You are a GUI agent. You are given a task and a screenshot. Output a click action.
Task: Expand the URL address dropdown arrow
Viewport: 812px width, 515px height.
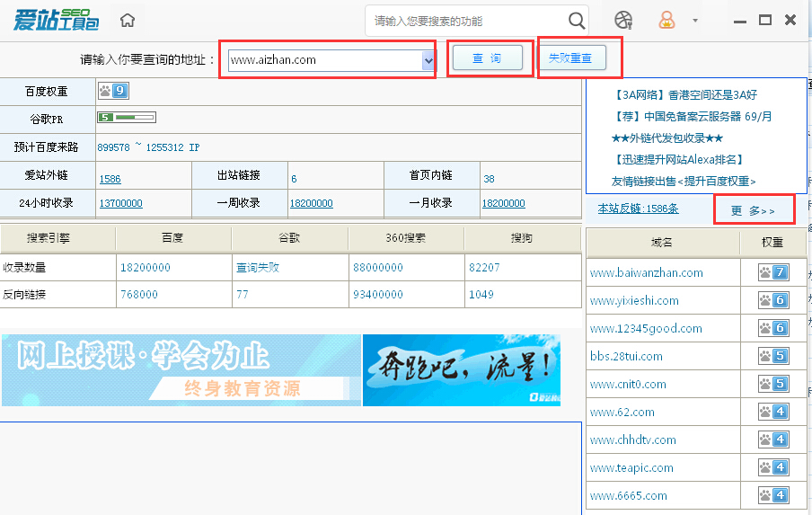click(428, 60)
